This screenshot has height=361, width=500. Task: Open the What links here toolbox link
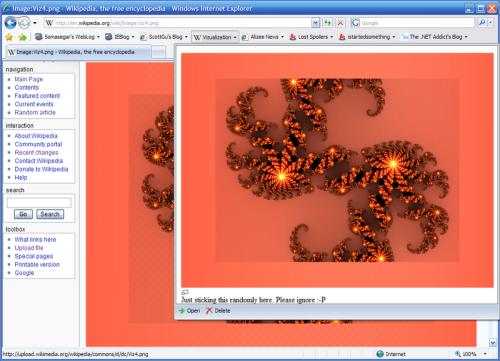[x=35, y=239]
